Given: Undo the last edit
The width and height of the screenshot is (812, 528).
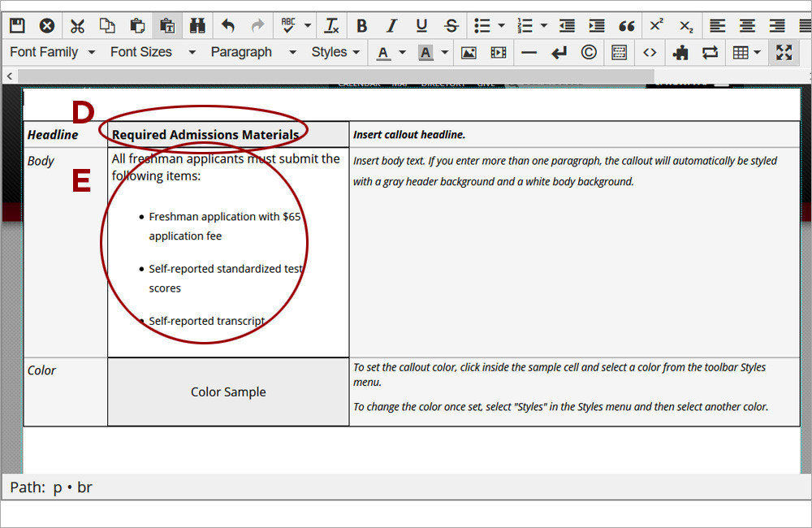Looking at the screenshot, I should point(228,25).
